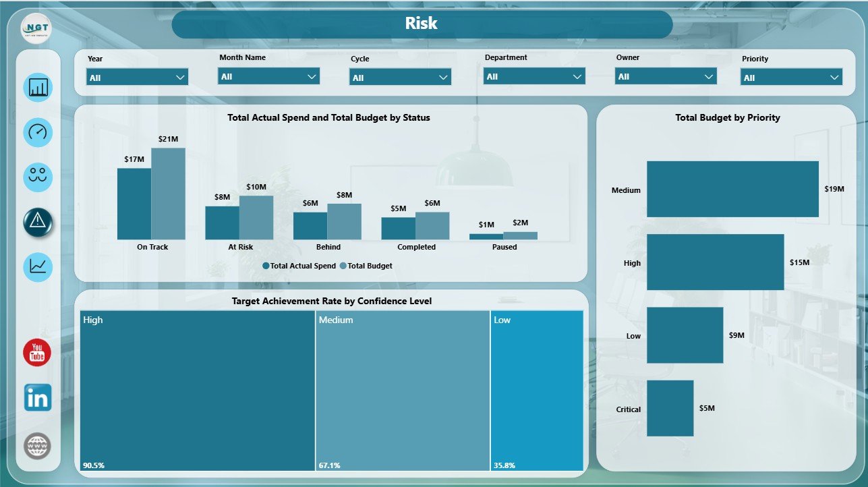Click the 'Critical' priority axis label
Screen dimensions: 868x487
tap(629, 409)
